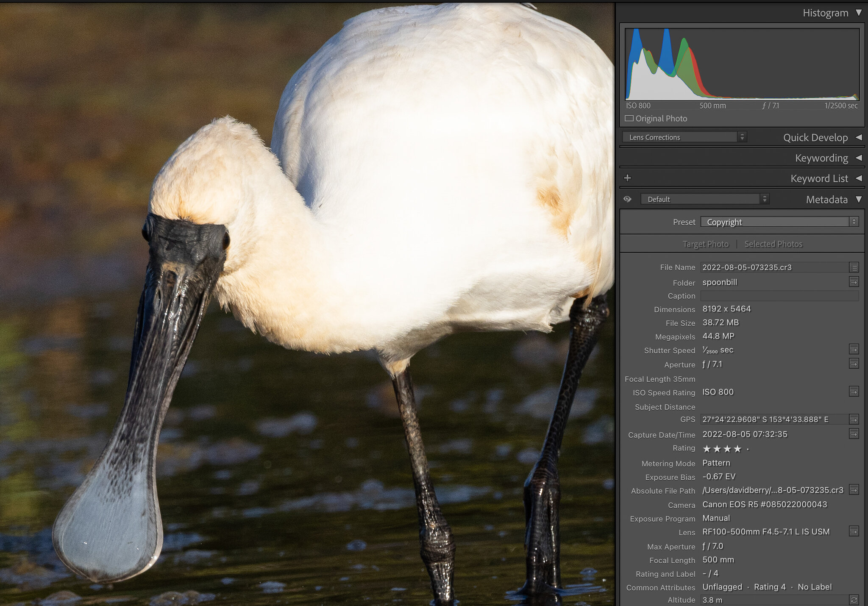The width and height of the screenshot is (868, 606).
Task: Click inside the empty Caption field
Action: (x=779, y=296)
